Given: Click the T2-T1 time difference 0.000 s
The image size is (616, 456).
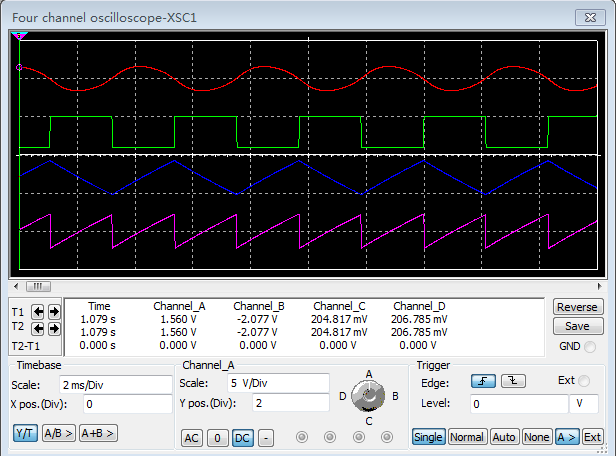Looking at the screenshot, I should coord(97,345).
